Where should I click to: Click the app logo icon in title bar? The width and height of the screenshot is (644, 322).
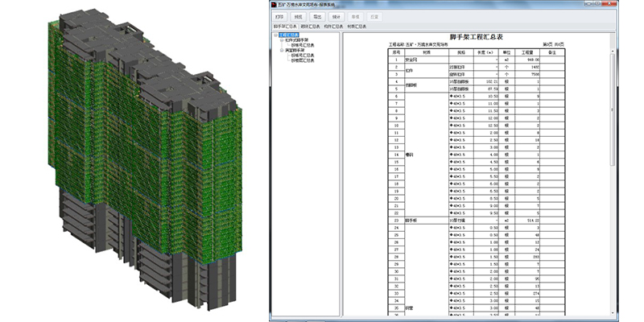[274, 5]
